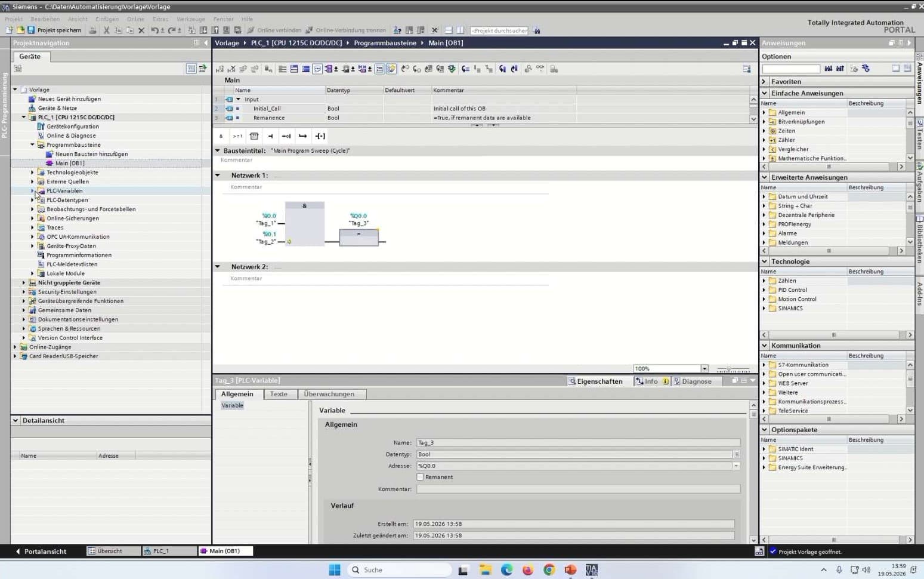Image resolution: width=924 pixels, height=579 pixels.
Task: Open the zoom level 100% dropdown
Action: 704,369
